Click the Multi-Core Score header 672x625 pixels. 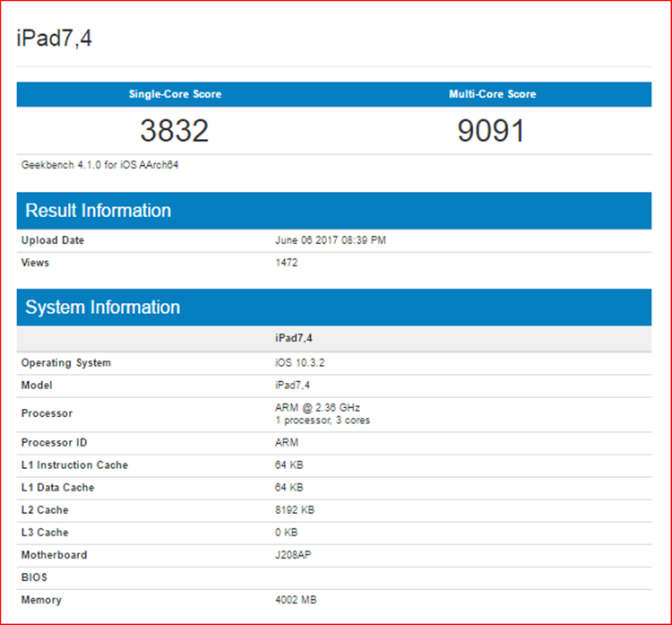(x=493, y=94)
